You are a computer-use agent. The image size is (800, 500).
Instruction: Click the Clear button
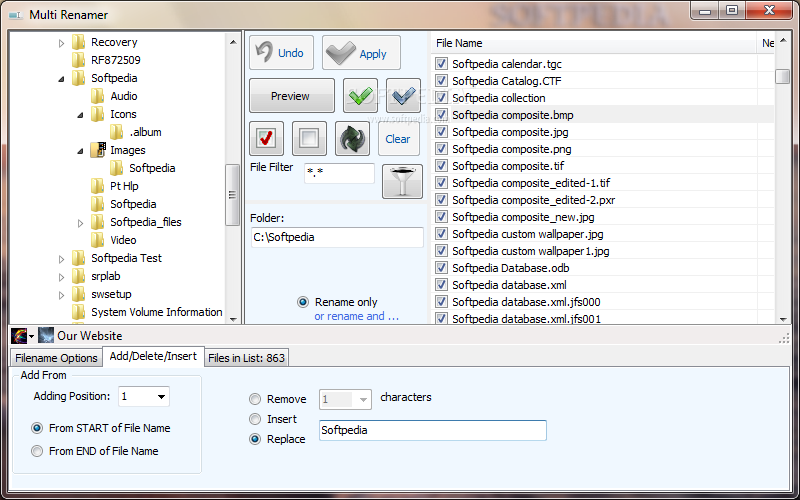tap(398, 138)
